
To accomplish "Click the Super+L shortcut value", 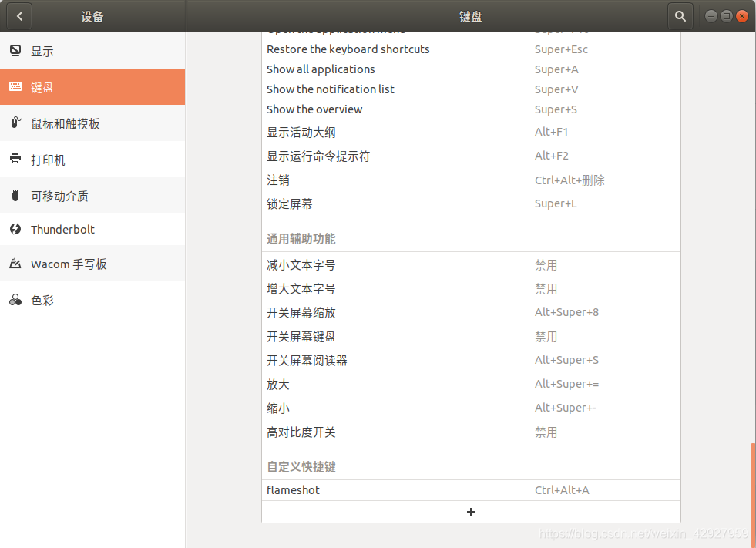I will click(556, 203).
